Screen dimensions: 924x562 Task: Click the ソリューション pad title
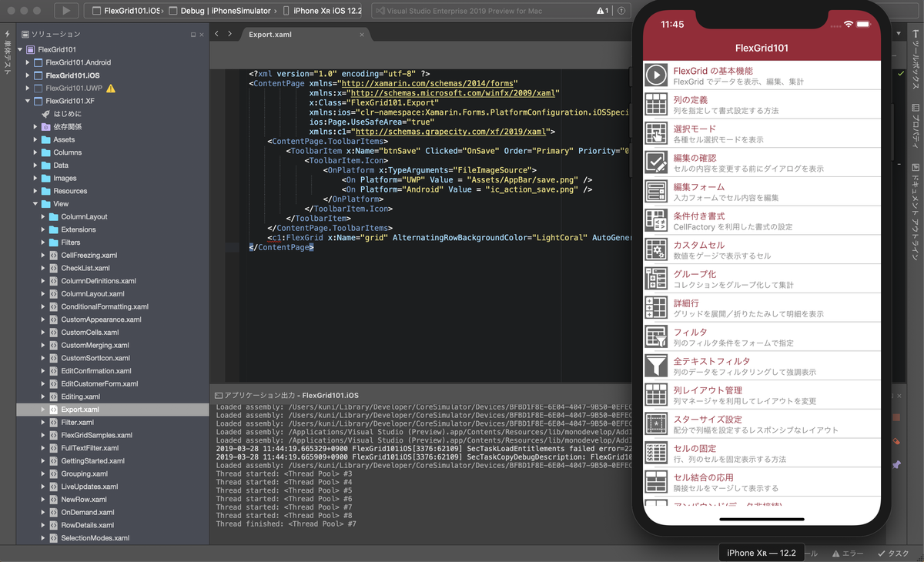pyautogui.click(x=55, y=35)
